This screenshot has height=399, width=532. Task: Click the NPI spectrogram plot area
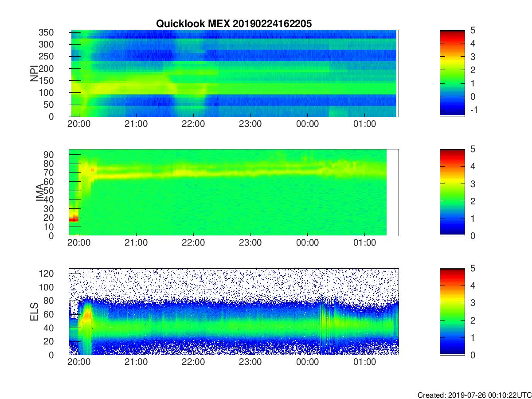point(234,74)
